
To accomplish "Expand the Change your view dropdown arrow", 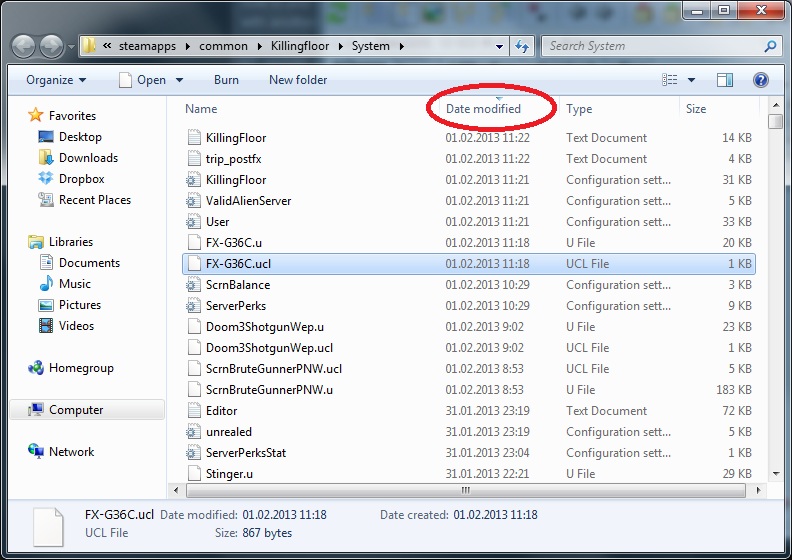I will (x=691, y=80).
